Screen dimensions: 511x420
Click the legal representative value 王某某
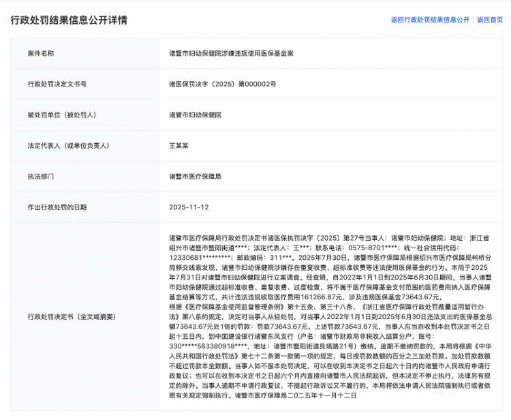179,145
